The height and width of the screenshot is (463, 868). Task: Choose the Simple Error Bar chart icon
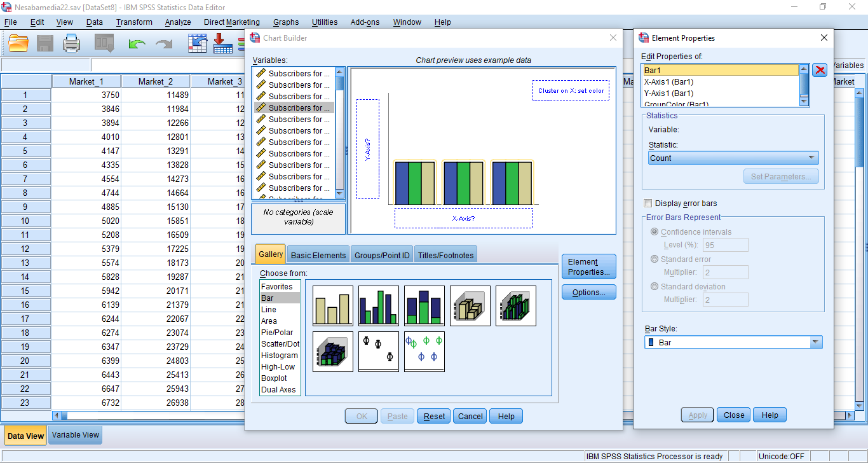[x=378, y=352]
